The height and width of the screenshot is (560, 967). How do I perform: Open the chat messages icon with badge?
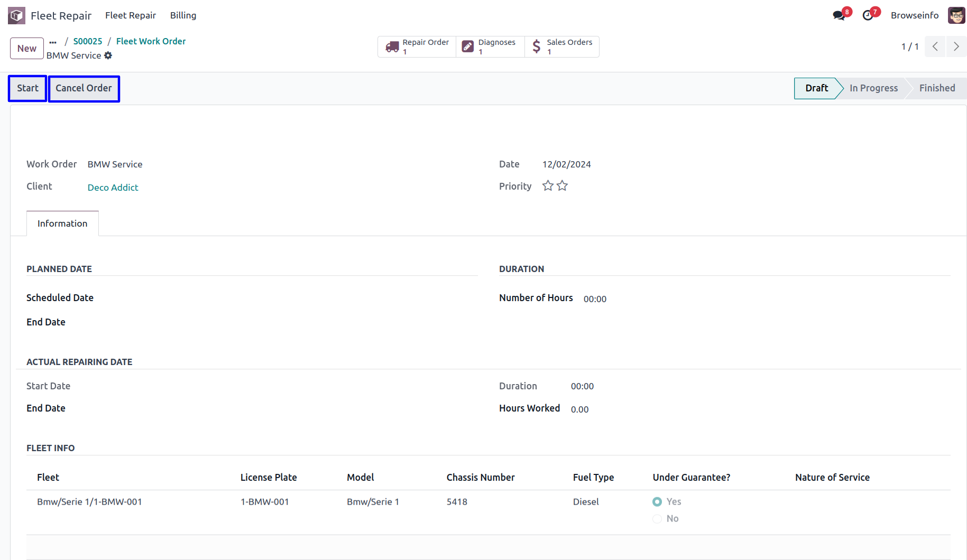839,15
